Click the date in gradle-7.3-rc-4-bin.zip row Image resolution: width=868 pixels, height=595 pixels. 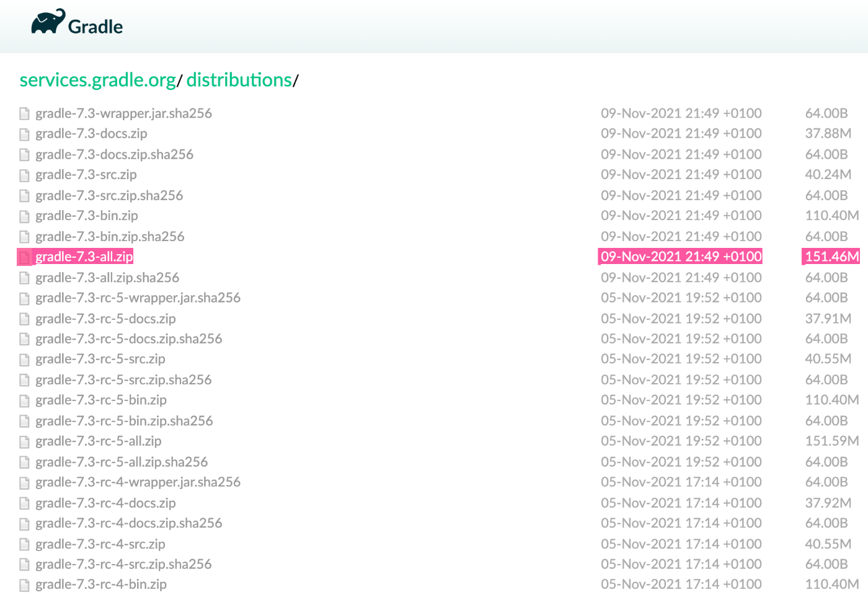tap(681, 584)
